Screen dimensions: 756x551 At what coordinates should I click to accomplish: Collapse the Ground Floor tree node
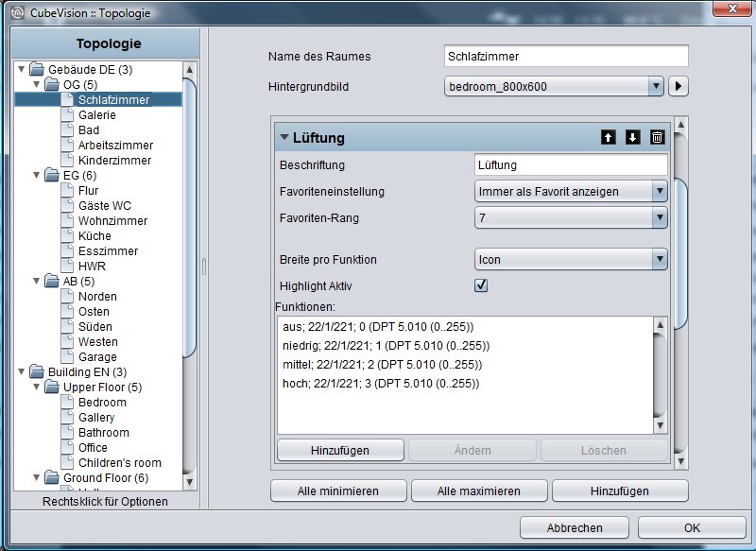coord(36,477)
